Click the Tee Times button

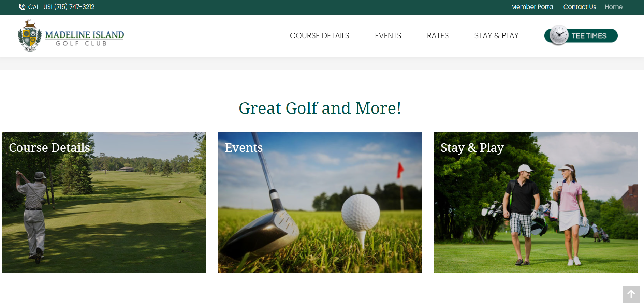581,35
